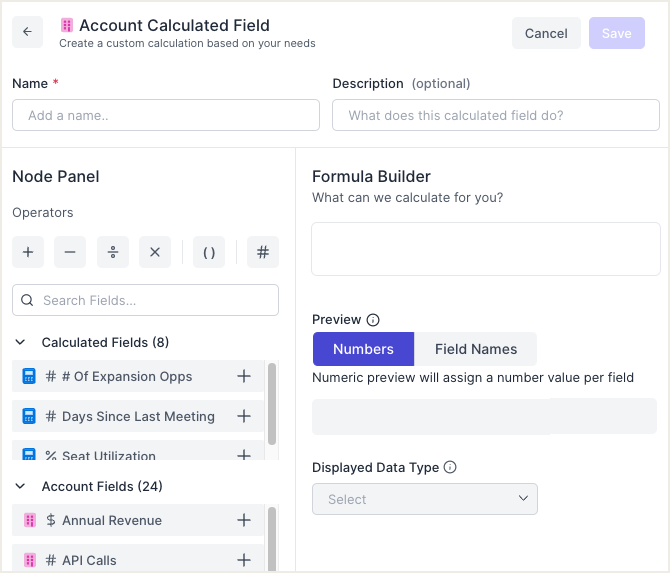670x573 pixels.
Task: Go back using the left arrow button
Action: [27, 32]
